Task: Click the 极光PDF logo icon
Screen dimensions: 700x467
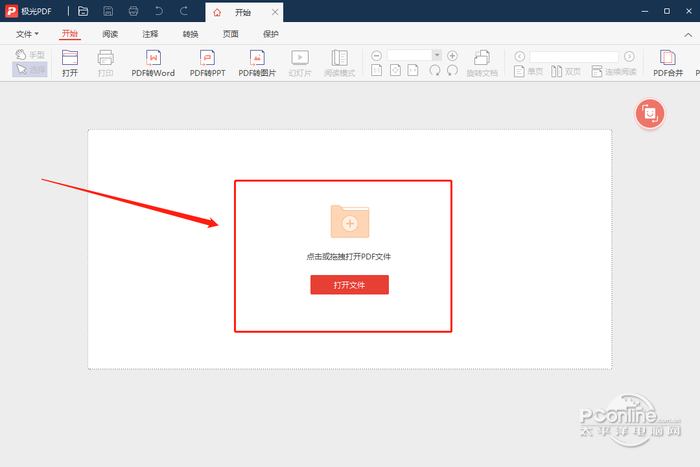Action: (x=11, y=11)
